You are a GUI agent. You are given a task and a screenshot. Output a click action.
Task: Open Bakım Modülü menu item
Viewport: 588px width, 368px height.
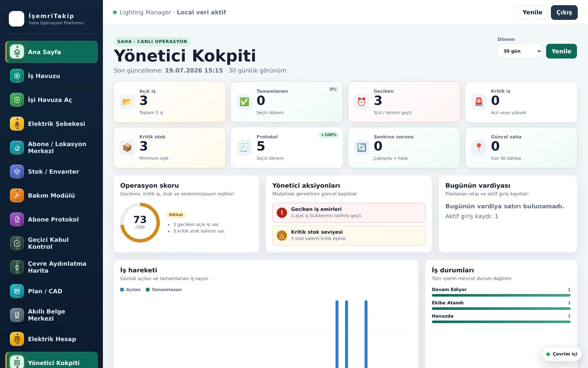51,195
